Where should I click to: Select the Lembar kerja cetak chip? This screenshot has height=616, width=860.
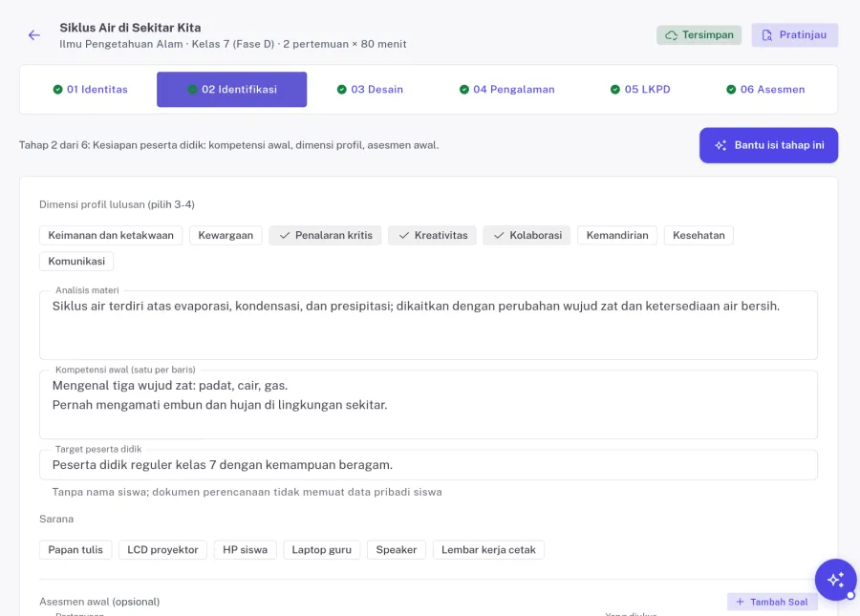pos(488,550)
